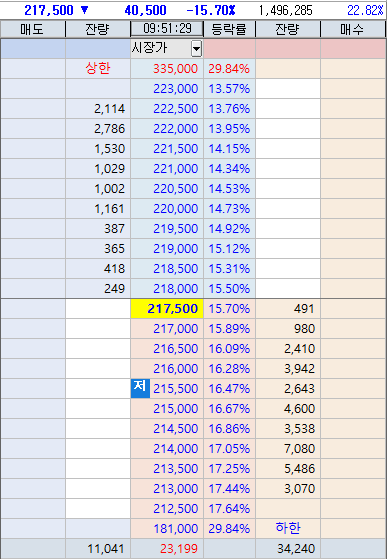Select bid price 214,500

pyautogui.click(x=175, y=428)
